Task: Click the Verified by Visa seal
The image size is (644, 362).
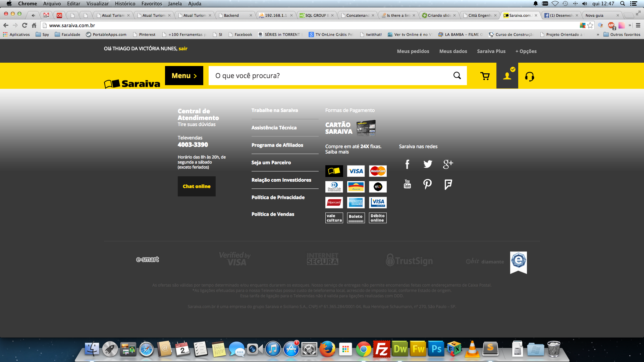Action: coord(235,259)
